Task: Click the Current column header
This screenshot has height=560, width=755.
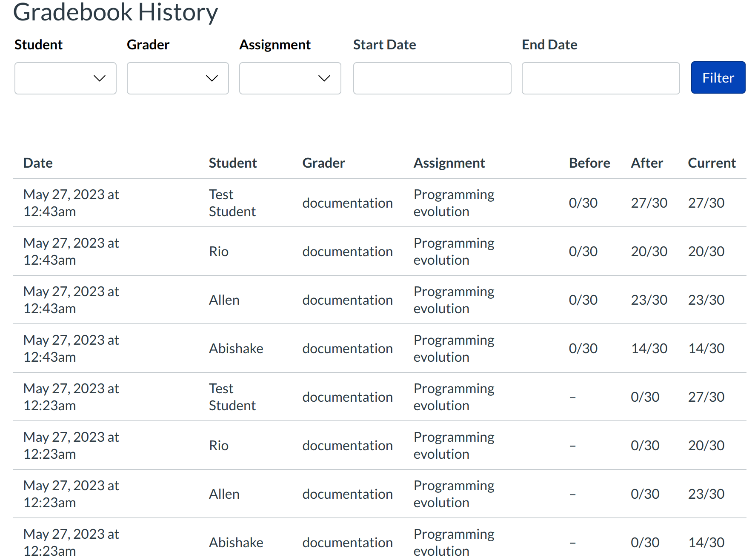Action: click(712, 163)
